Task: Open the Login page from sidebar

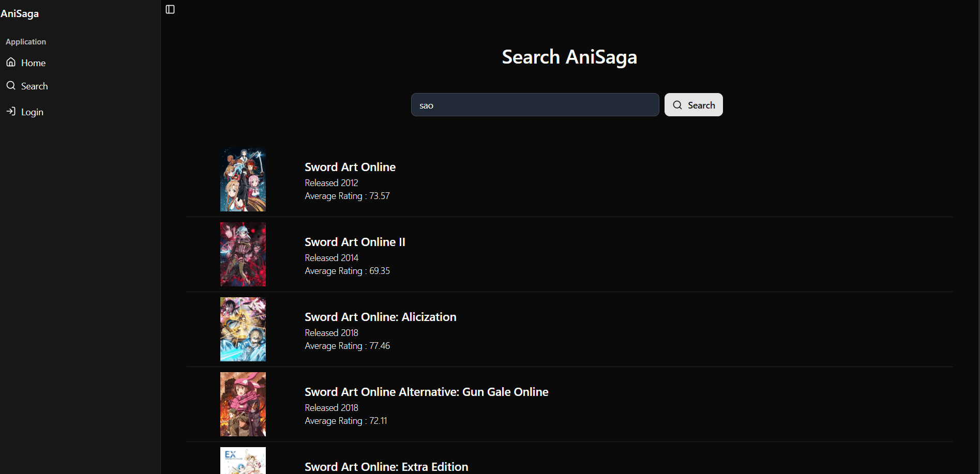Action: 32,112
